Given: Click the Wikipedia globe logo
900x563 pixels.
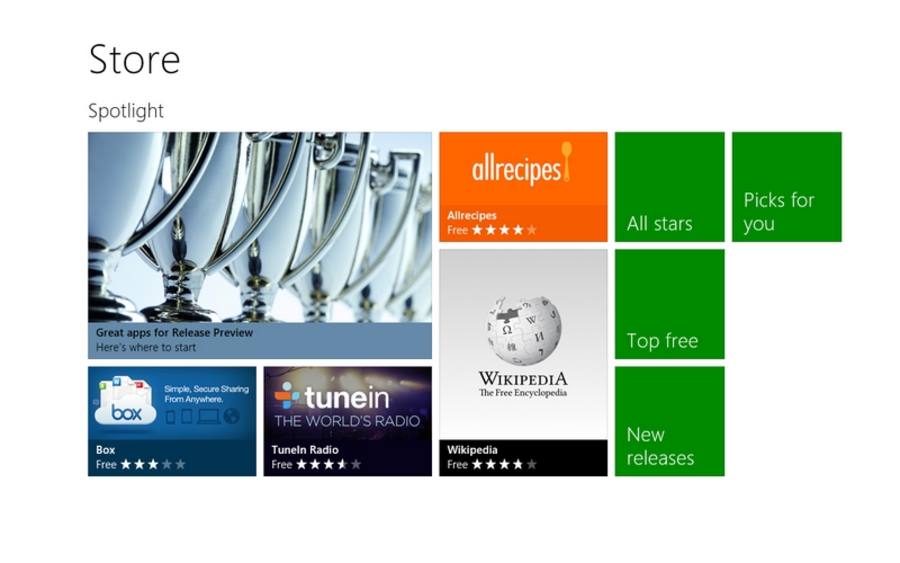Looking at the screenshot, I should point(523,331).
